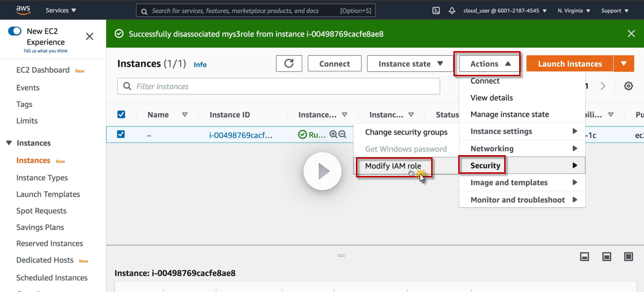Expand details pane to full screen
This screenshot has height=292, width=644.
click(x=629, y=257)
